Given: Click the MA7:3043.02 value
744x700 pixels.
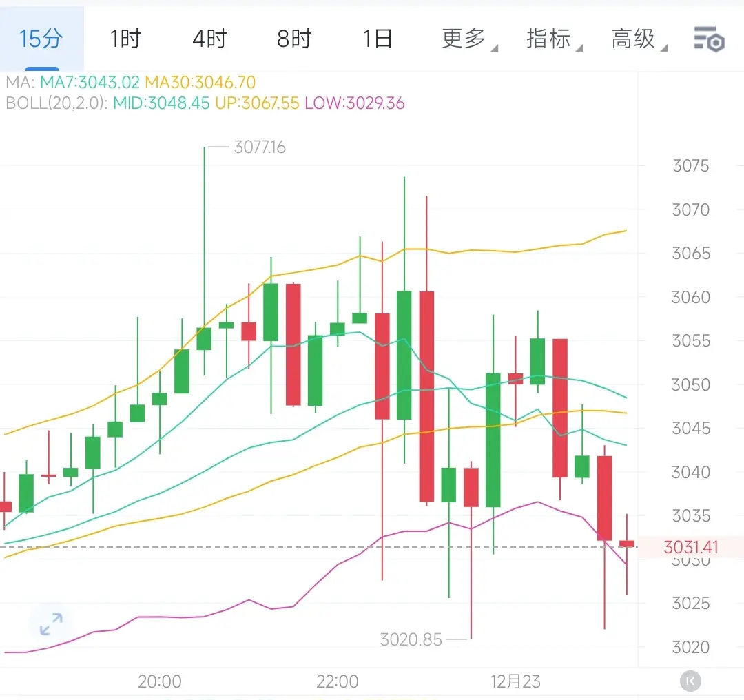Looking at the screenshot, I should coord(90,83).
